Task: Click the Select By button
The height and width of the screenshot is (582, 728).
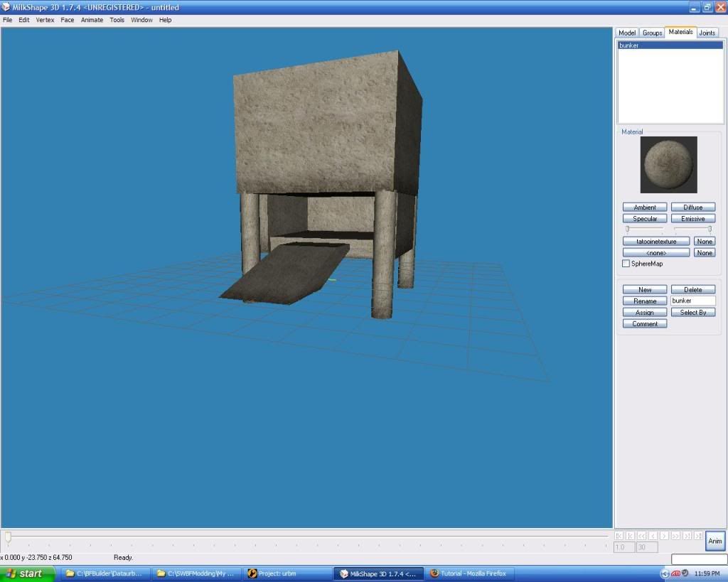Action: point(692,313)
